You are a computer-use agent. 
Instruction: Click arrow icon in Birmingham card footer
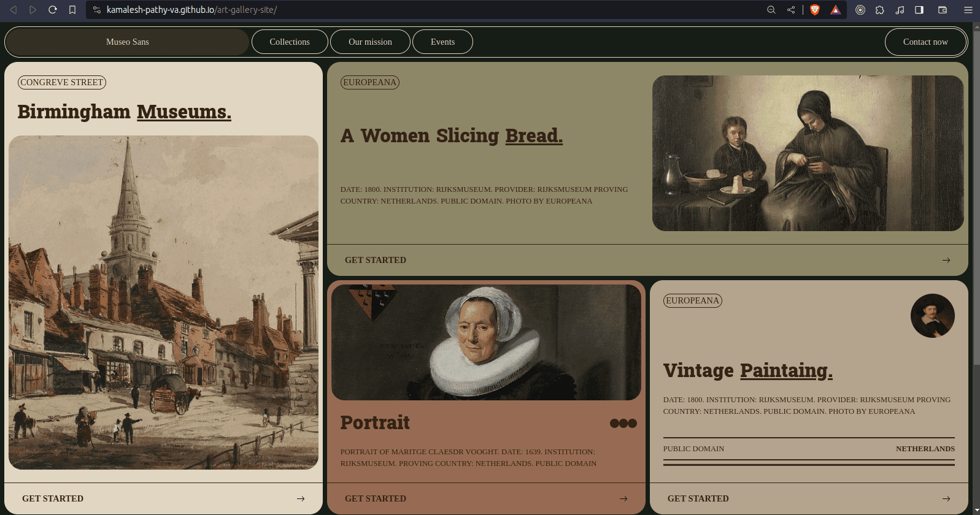(301, 498)
